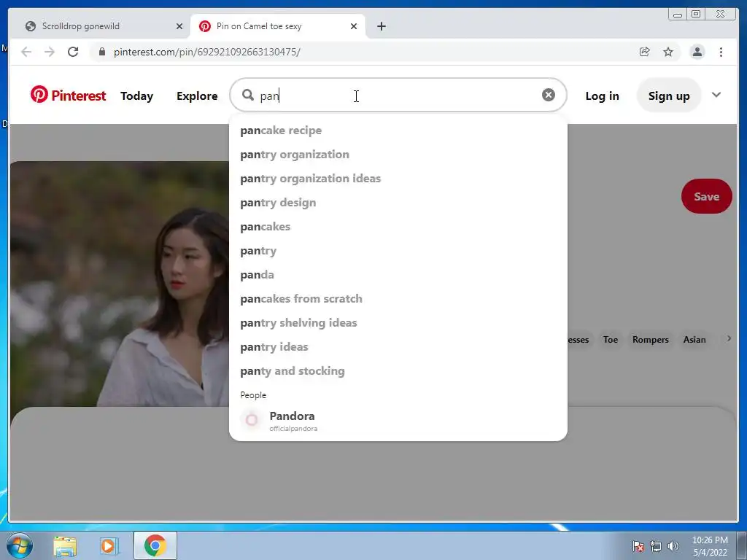Click the Pinterest logo

(68, 96)
